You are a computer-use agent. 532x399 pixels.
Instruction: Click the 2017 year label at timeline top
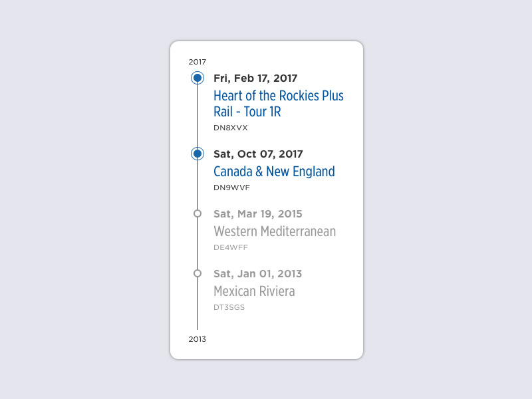coord(198,62)
